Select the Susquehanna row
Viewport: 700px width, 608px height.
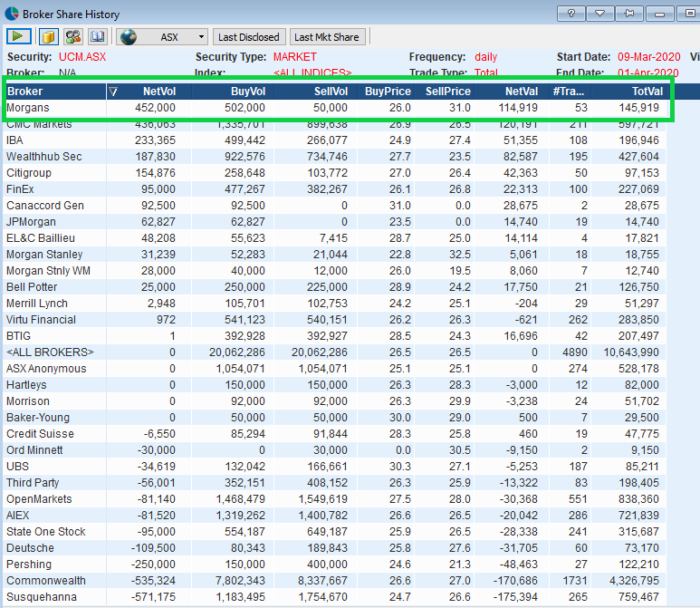pyautogui.click(x=335, y=597)
